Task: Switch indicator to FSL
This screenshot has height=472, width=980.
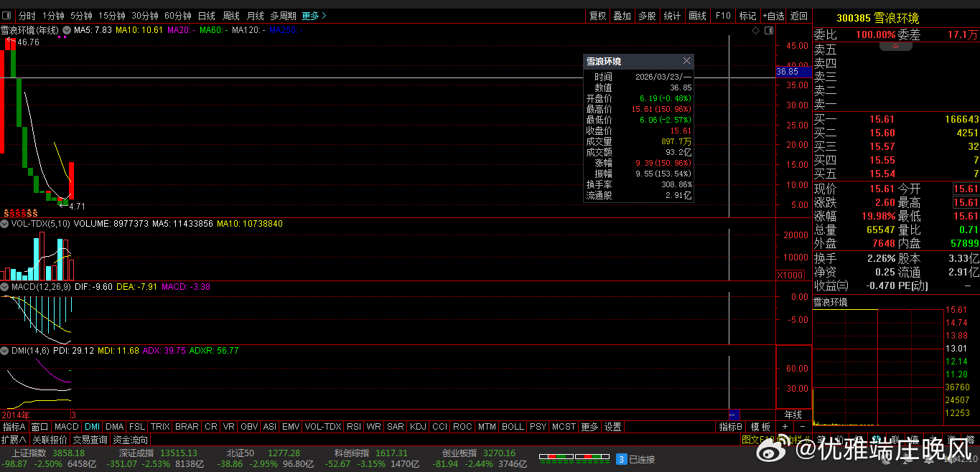Action: (x=136, y=427)
